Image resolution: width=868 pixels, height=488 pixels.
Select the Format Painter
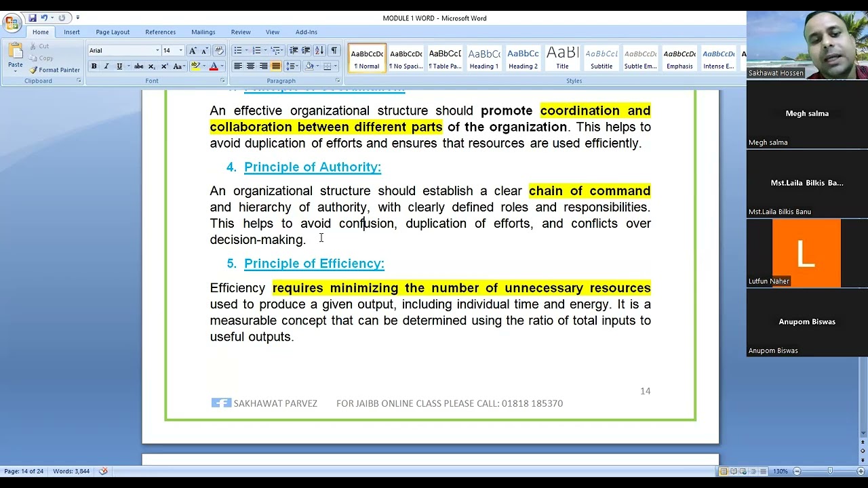pyautogui.click(x=54, y=70)
